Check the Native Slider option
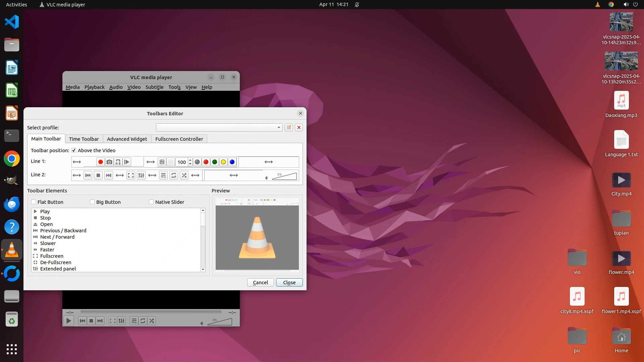644x362 pixels. pyautogui.click(x=151, y=202)
